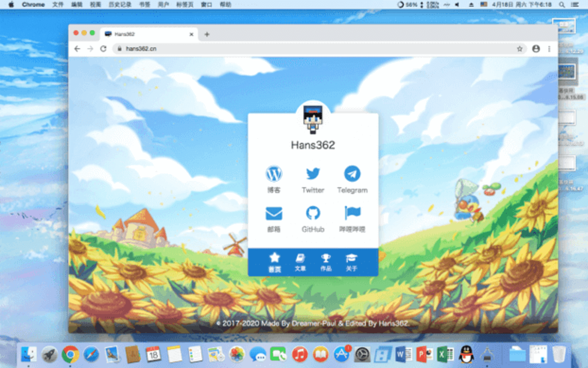Open the Apple menu
The image size is (588, 368).
[11, 5]
